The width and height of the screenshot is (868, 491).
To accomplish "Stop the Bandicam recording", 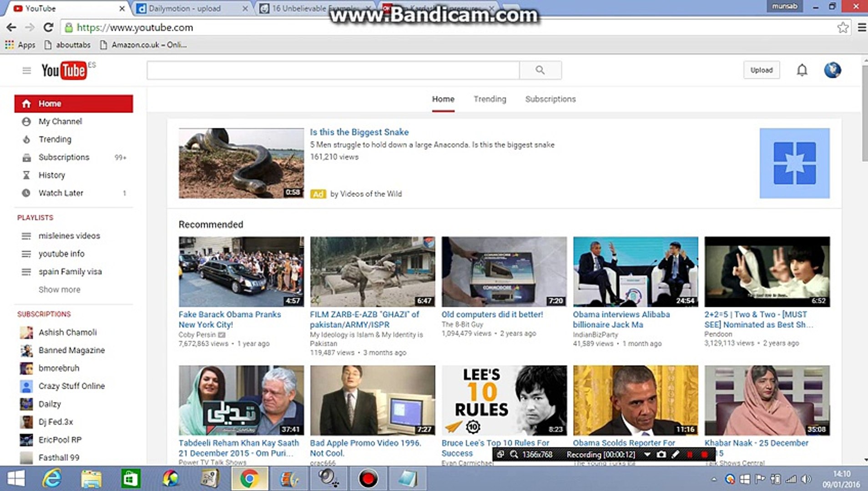I will [705, 454].
